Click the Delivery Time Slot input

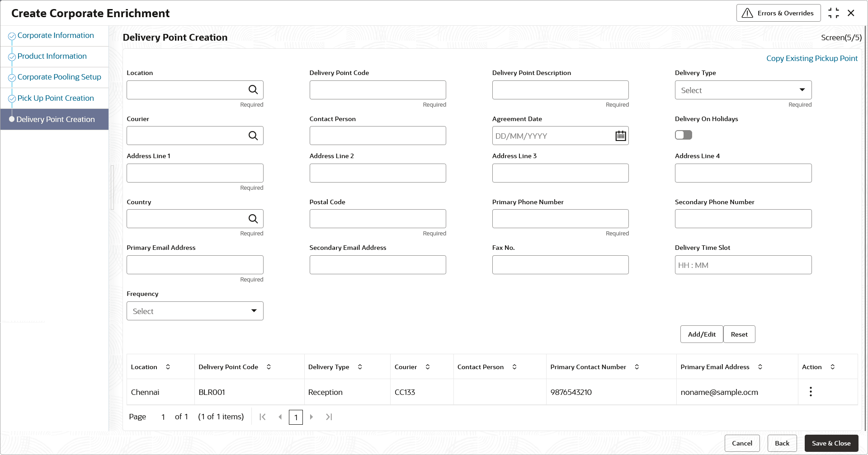[x=743, y=265]
